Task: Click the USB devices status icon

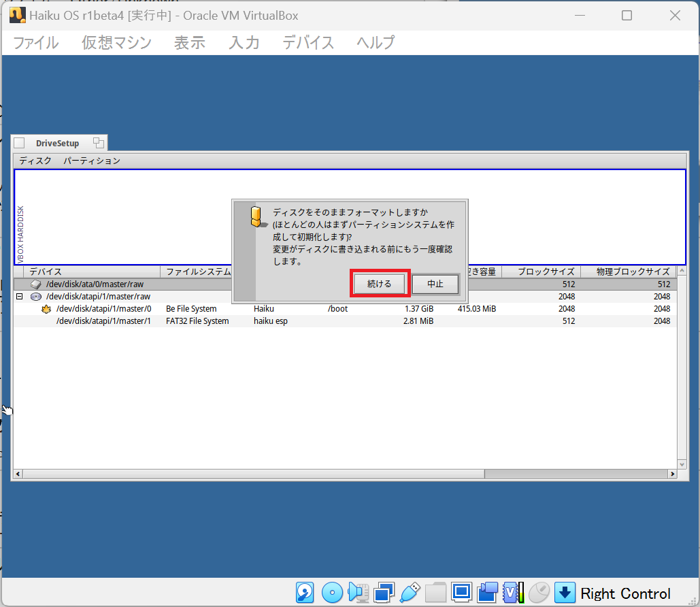Action: click(410, 593)
